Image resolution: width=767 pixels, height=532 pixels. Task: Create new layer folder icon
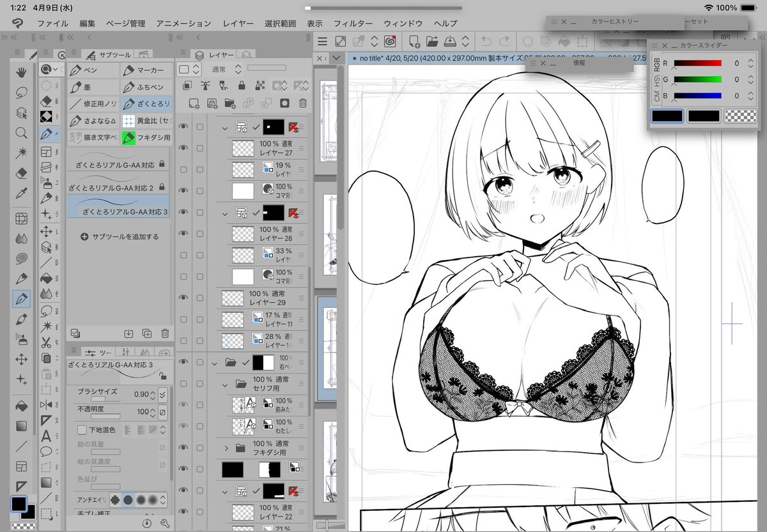click(230, 103)
